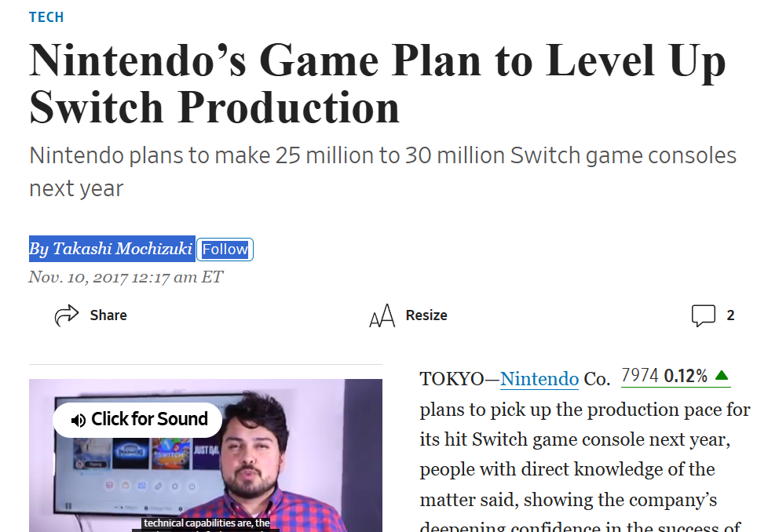Click the publication date Nov. 10, 2017
This screenshot has height=532, width=757.
click(126, 277)
